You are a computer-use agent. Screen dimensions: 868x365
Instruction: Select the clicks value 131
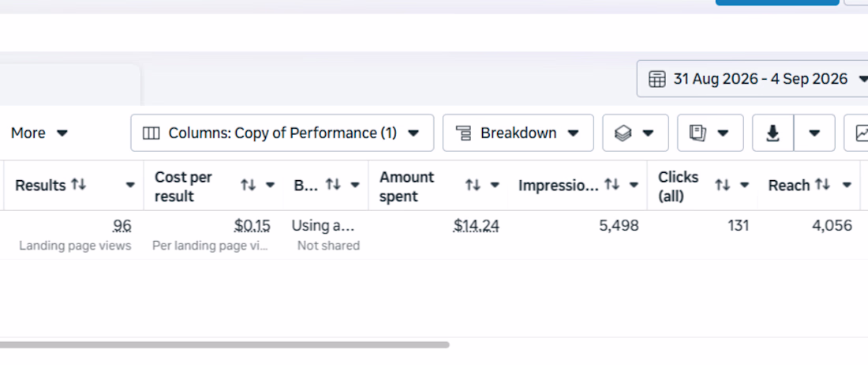pos(739,225)
